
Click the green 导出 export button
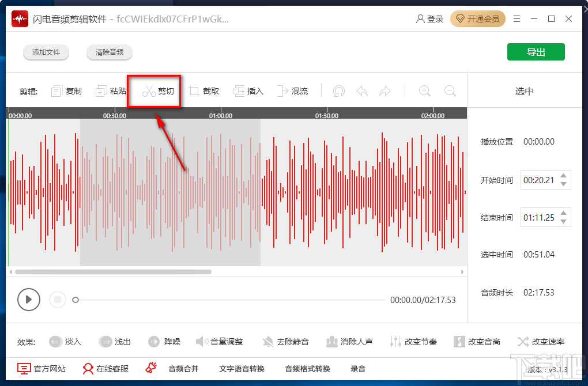536,51
